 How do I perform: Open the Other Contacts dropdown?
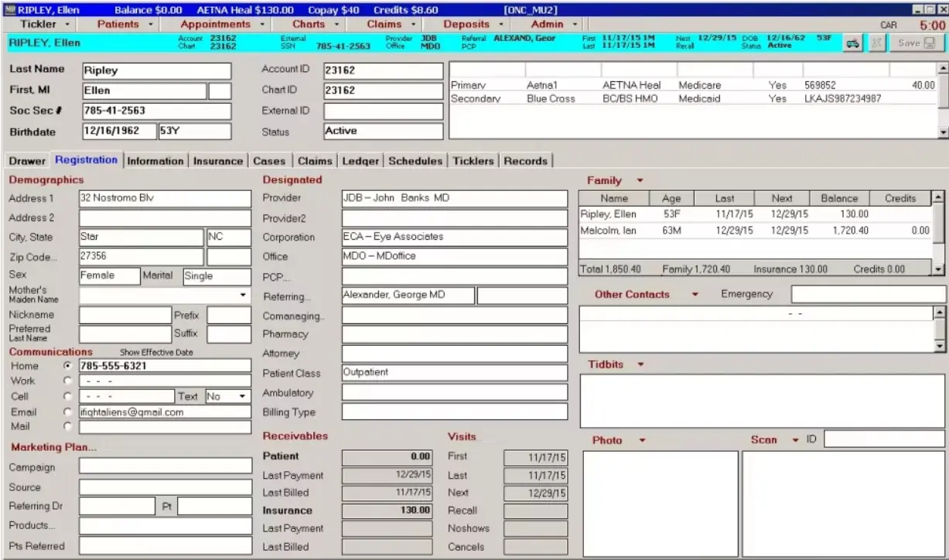[695, 294]
